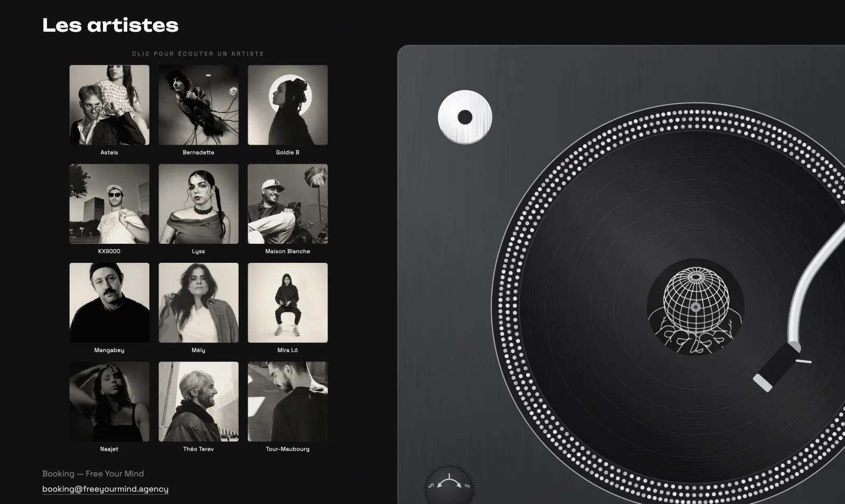Click the Lyss portrait thumbnail
Viewport: 845px width, 504px height.
pos(199,204)
